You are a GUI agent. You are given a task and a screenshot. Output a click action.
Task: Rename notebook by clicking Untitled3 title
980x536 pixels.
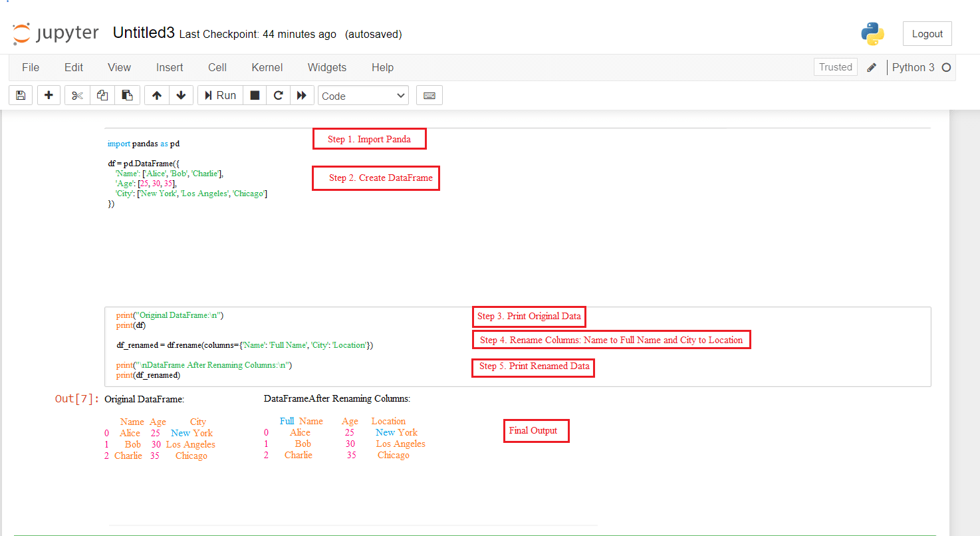144,33
